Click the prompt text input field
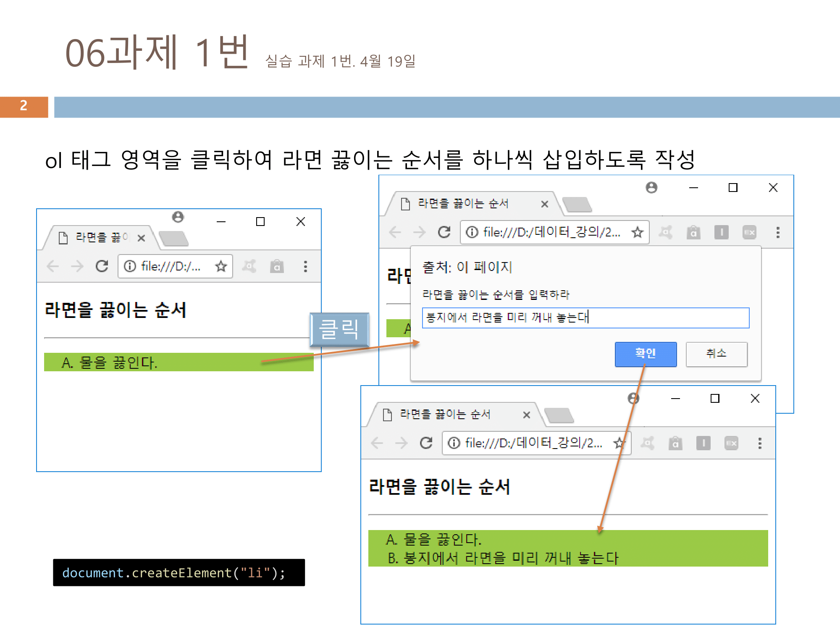Viewport: 840px width, 630px height. 585,318
